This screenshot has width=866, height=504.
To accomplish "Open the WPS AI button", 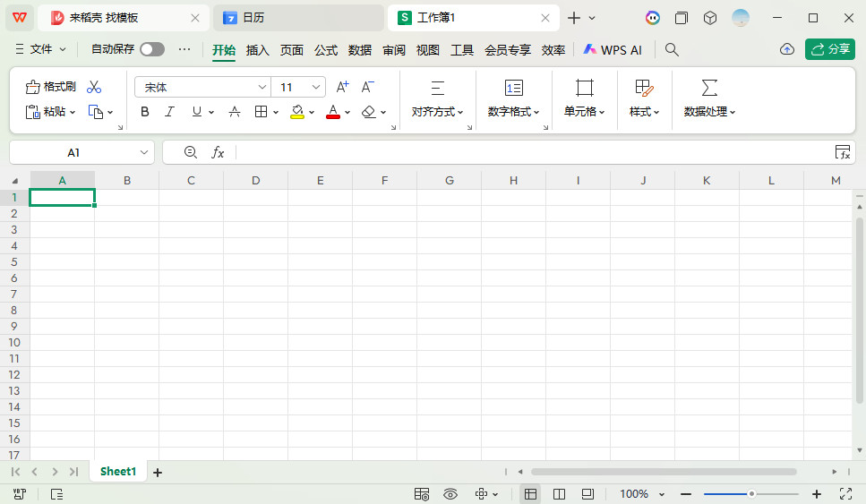I will (613, 50).
